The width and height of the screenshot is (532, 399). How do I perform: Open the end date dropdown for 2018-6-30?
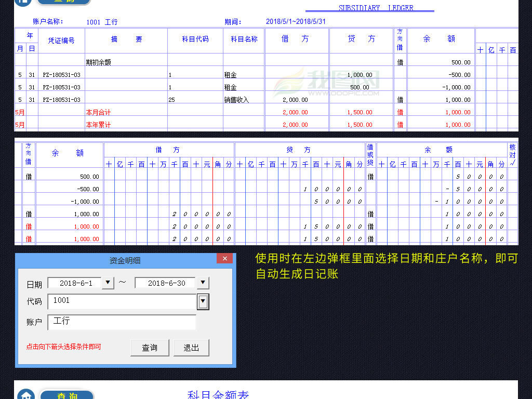point(203,283)
